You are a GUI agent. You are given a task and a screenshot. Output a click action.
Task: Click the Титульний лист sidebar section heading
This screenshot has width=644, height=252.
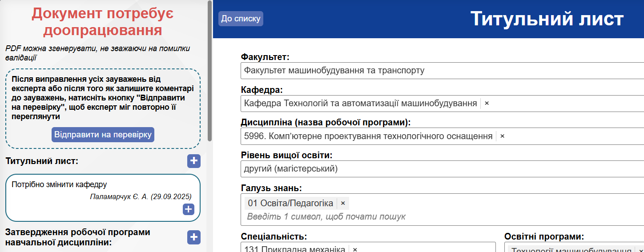click(x=42, y=161)
